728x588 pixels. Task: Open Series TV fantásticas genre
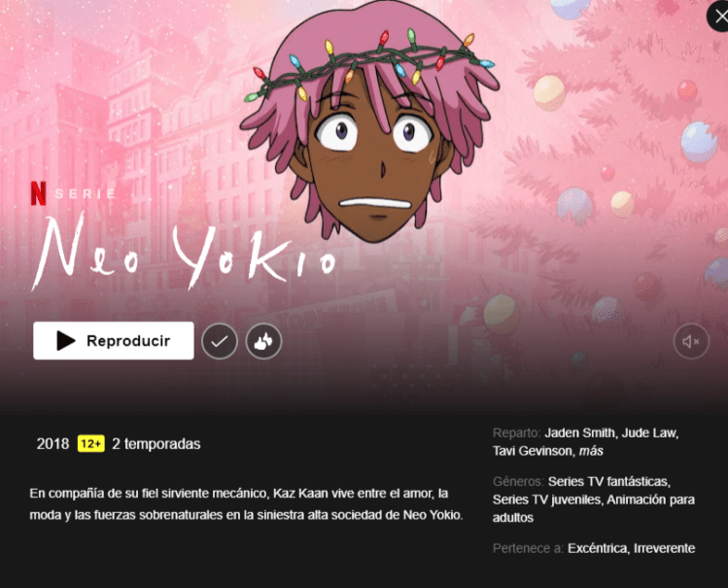click(x=609, y=482)
